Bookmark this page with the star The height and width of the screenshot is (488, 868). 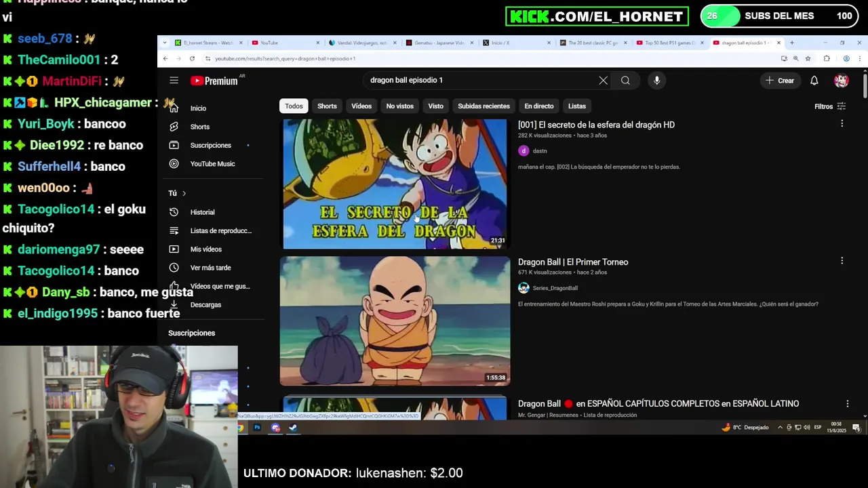pyautogui.click(x=808, y=59)
